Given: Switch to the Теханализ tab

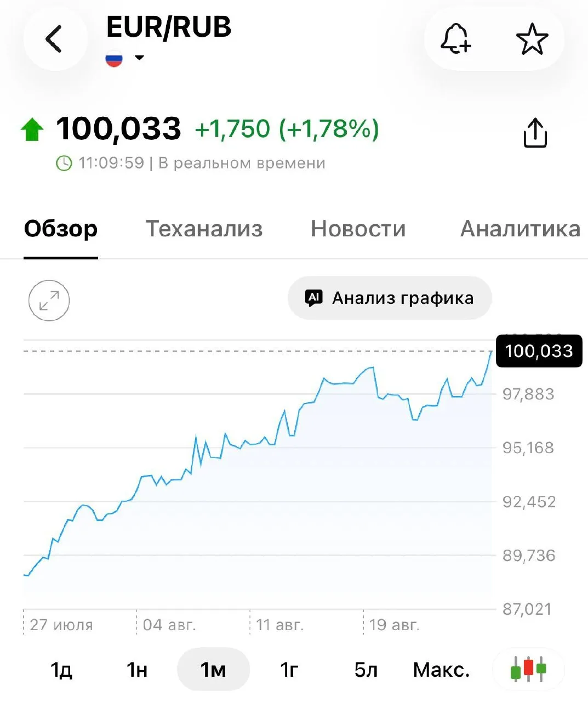Looking at the screenshot, I should coord(204,229).
